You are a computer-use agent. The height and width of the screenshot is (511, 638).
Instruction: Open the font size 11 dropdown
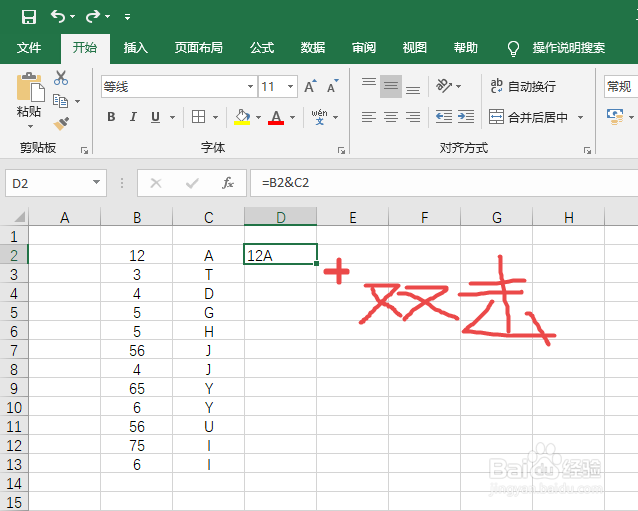[x=290, y=86]
